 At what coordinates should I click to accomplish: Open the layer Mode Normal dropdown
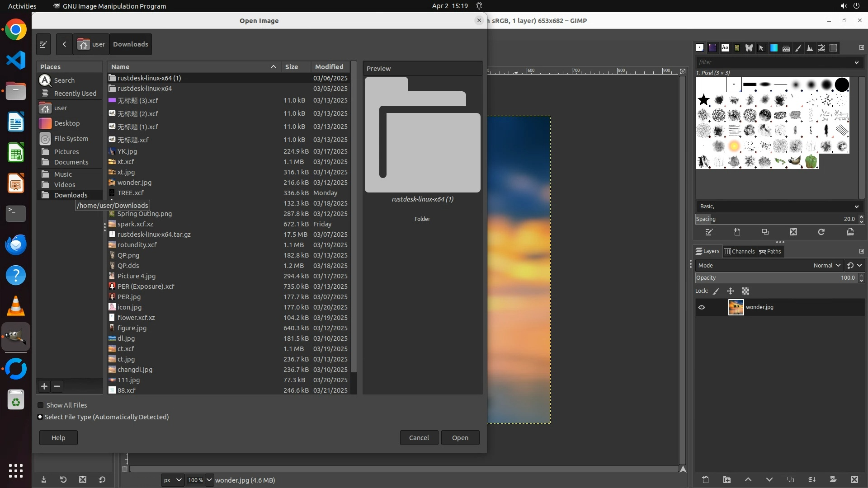click(826, 266)
